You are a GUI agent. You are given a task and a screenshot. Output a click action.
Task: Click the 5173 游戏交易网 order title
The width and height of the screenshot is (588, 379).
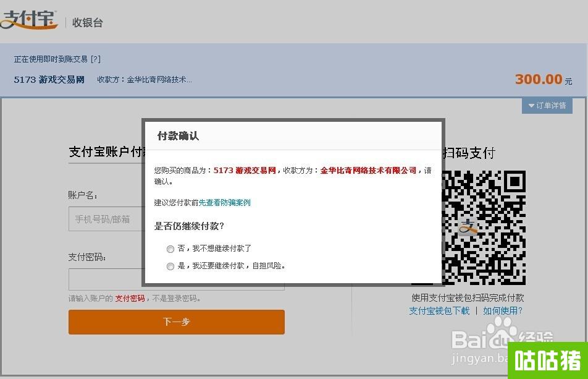[x=49, y=80]
